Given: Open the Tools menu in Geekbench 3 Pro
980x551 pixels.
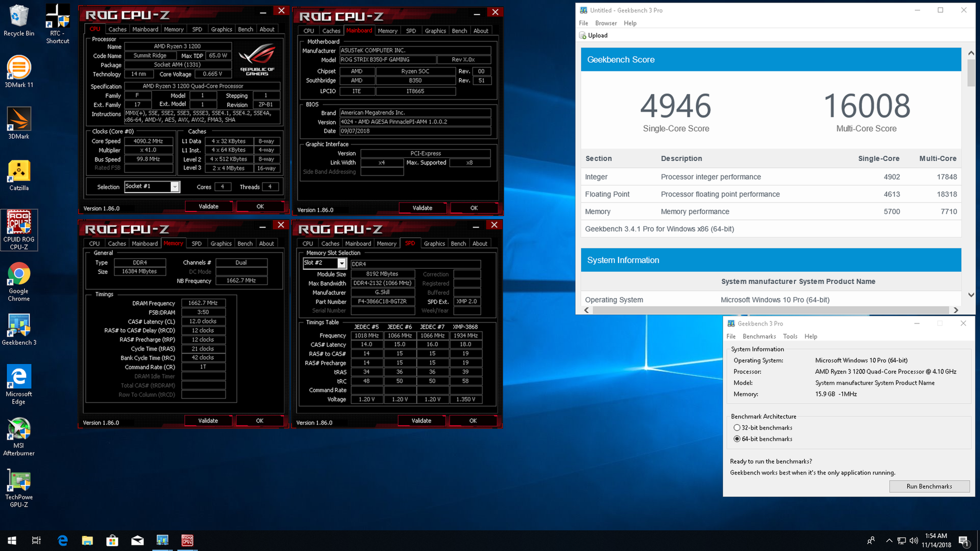Looking at the screenshot, I should tap(790, 336).
